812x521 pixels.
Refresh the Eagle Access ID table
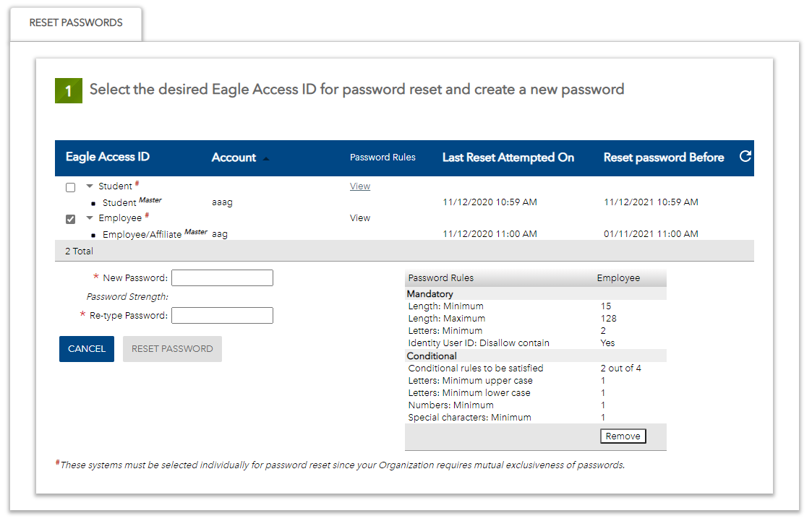(745, 155)
